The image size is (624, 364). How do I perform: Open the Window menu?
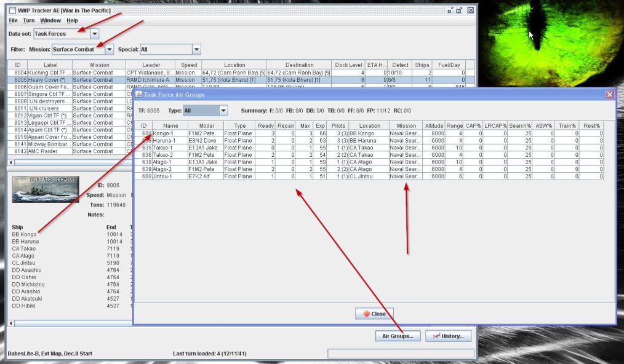(x=50, y=20)
